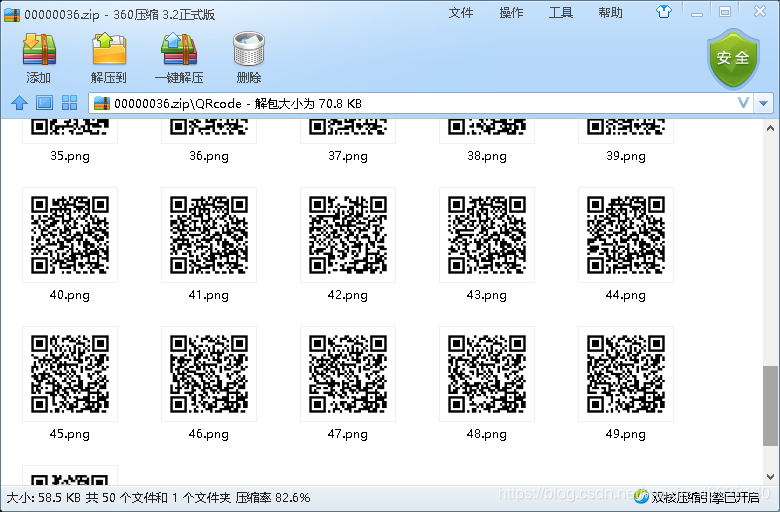Screen dimensions: 780x512
Task: Select the 48.png QR code thumbnail
Action: point(487,374)
